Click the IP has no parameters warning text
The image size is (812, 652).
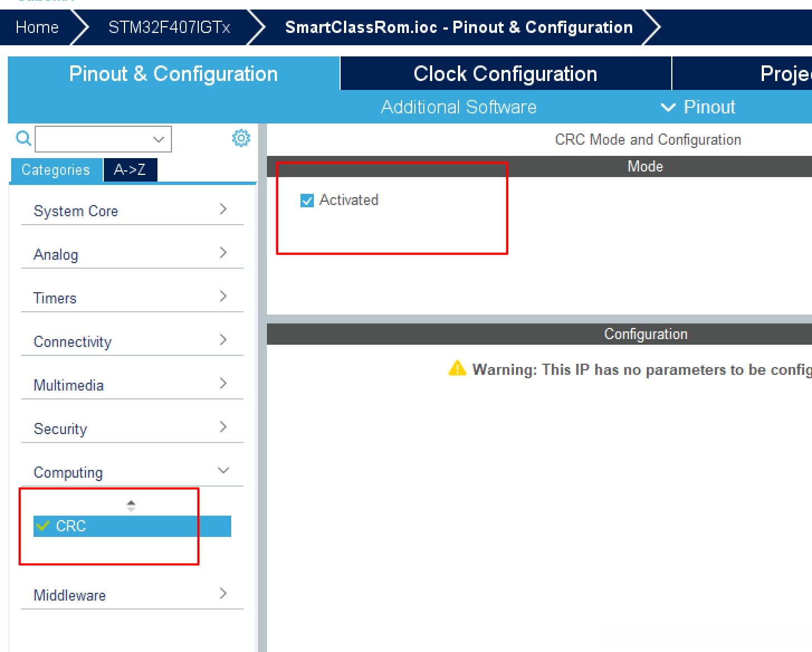click(x=642, y=370)
